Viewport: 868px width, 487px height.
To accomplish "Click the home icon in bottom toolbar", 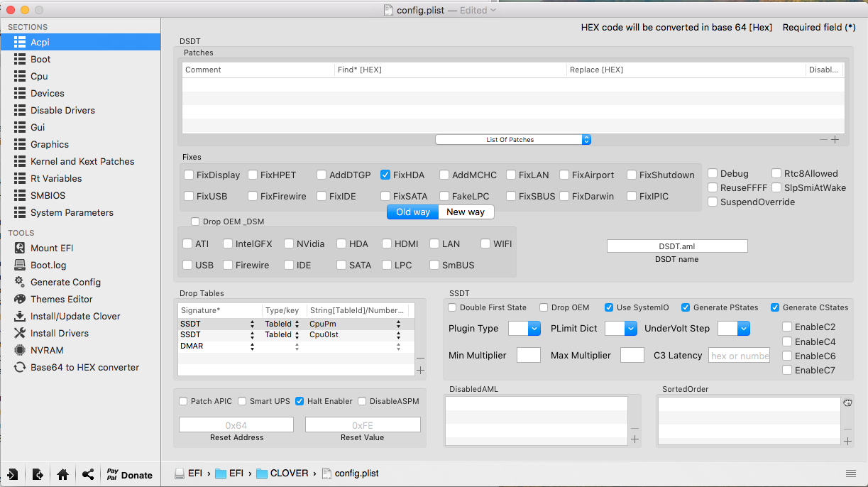I will click(62, 475).
